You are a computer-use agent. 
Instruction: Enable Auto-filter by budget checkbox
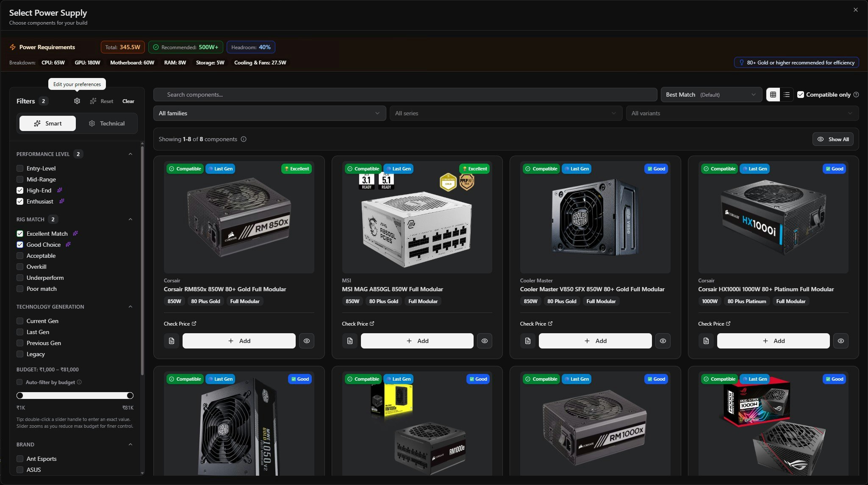pos(19,382)
